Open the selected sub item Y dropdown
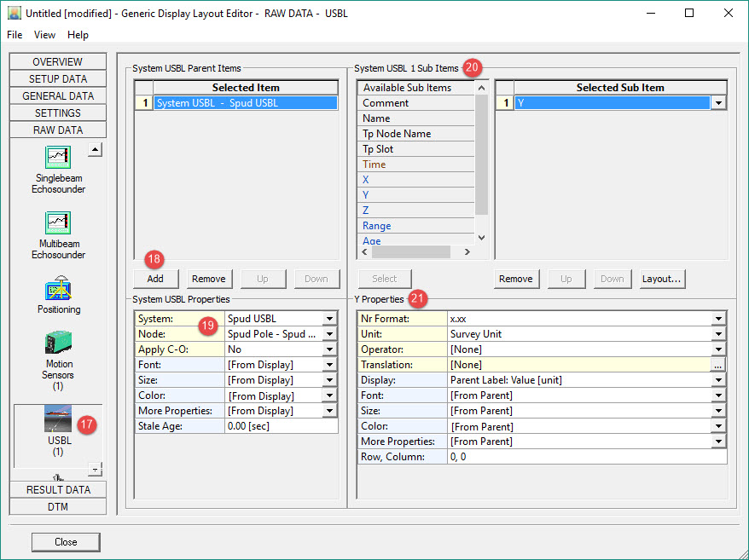 pos(719,103)
